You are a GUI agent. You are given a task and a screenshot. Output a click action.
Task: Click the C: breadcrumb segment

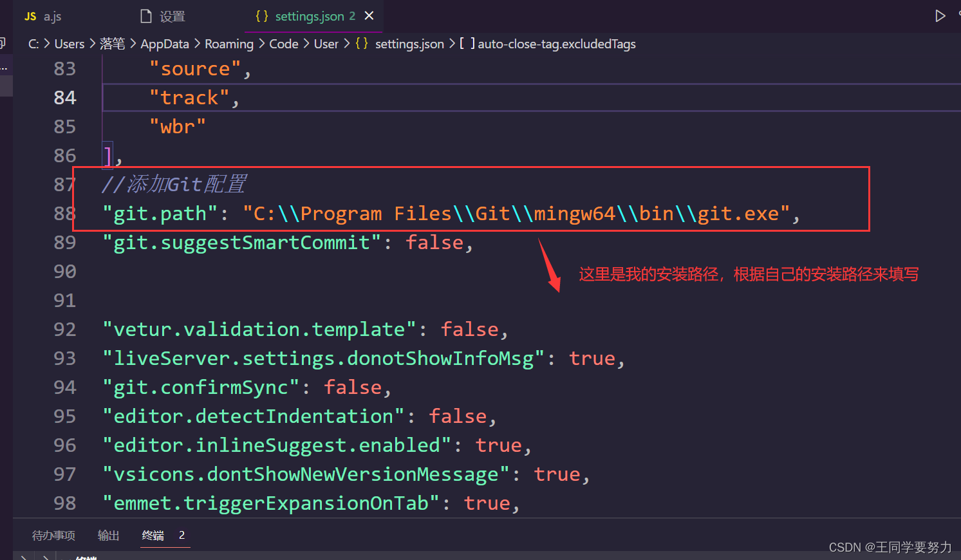(33, 44)
